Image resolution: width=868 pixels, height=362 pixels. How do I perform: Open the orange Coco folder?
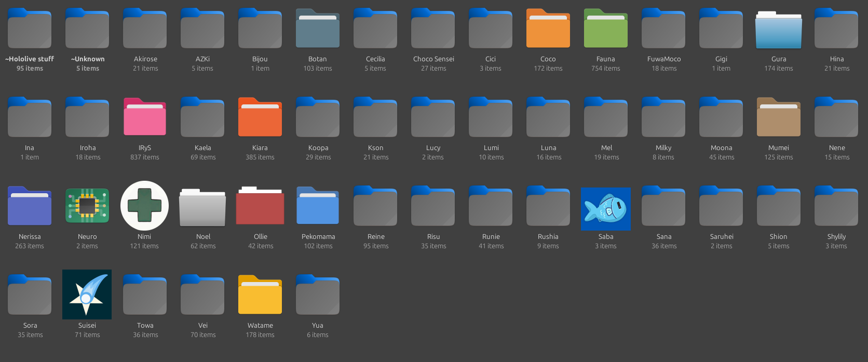[x=548, y=28]
